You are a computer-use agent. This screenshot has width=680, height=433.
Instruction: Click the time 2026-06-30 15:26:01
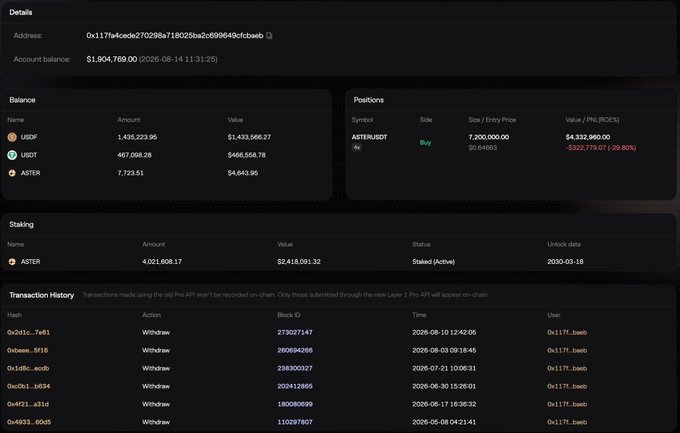tap(444, 386)
